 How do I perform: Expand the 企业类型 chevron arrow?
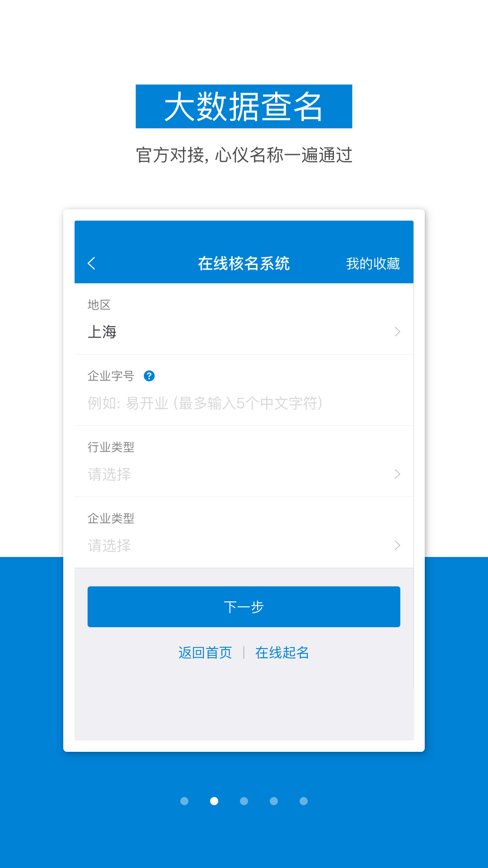pyautogui.click(x=397, y=545)
